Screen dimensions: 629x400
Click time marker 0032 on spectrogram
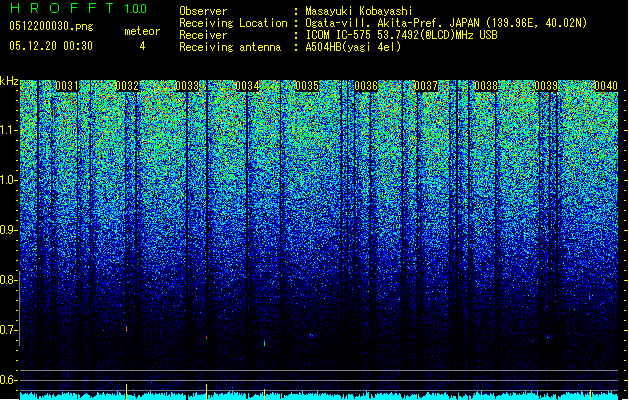click(127, 86)
